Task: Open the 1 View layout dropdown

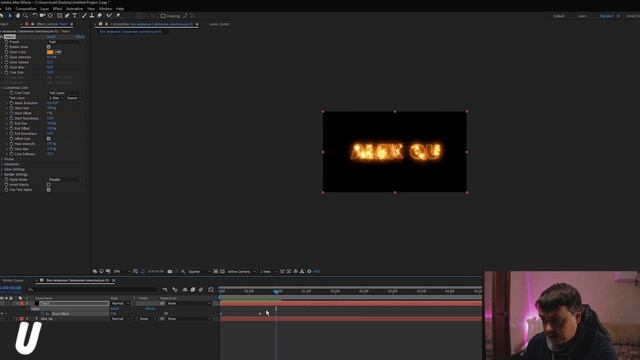Action: pyautogui.click(x=268, y=271)
